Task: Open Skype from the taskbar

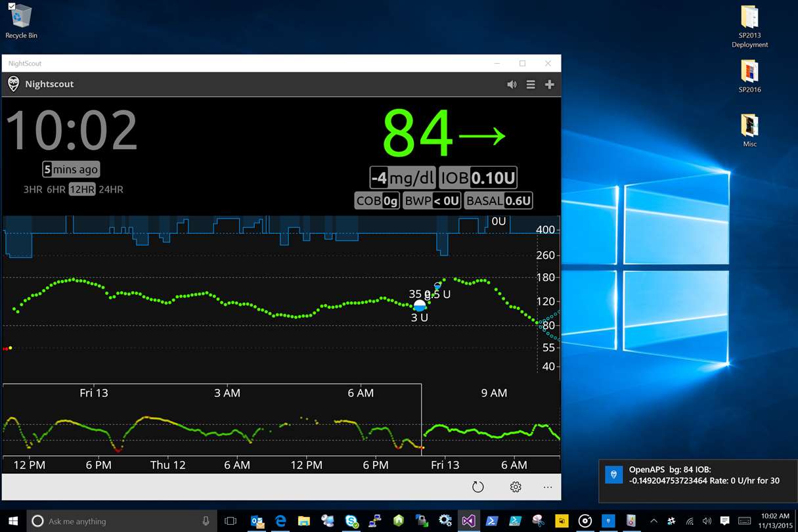Action: (x=351, y=521)
